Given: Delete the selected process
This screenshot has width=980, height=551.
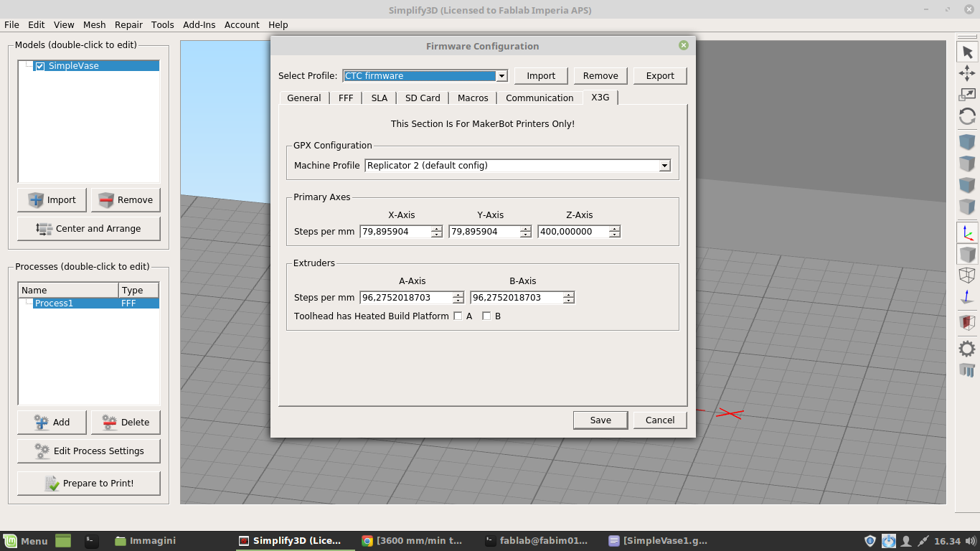Looking at the screenshot, I should (x=126, y=423).
